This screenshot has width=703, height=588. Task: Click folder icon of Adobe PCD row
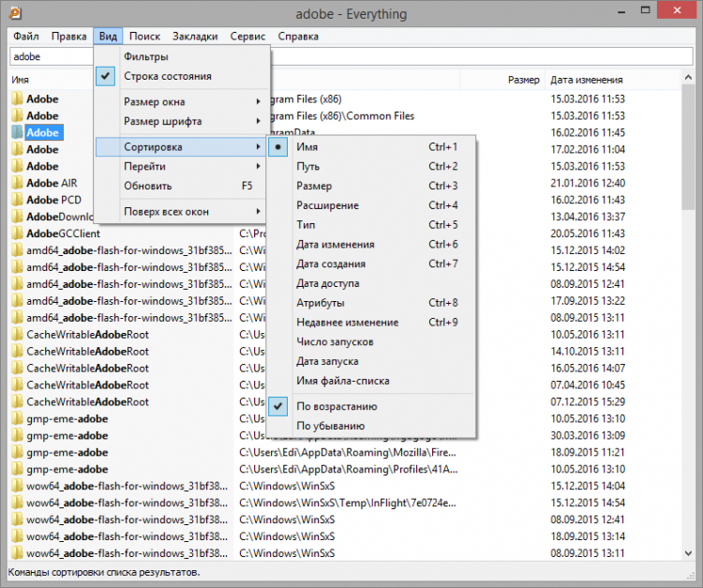17,200
